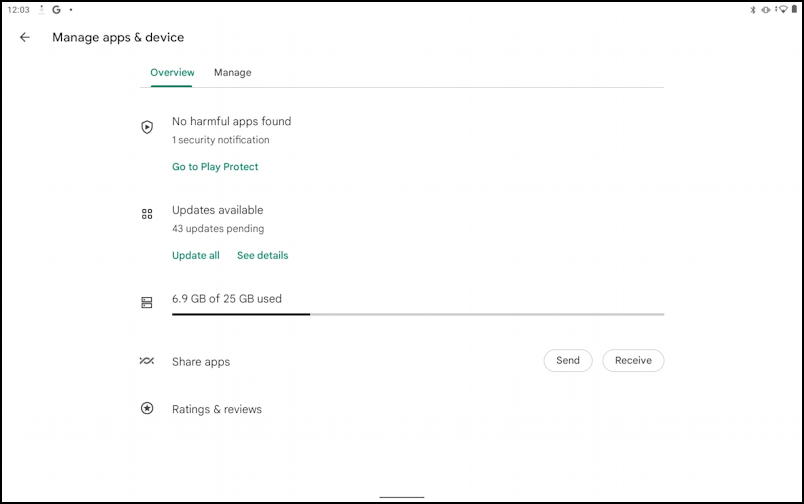Click the Google G icon in status bar
The width and height of the screenshot is (804, 504).
coord(56,9)
